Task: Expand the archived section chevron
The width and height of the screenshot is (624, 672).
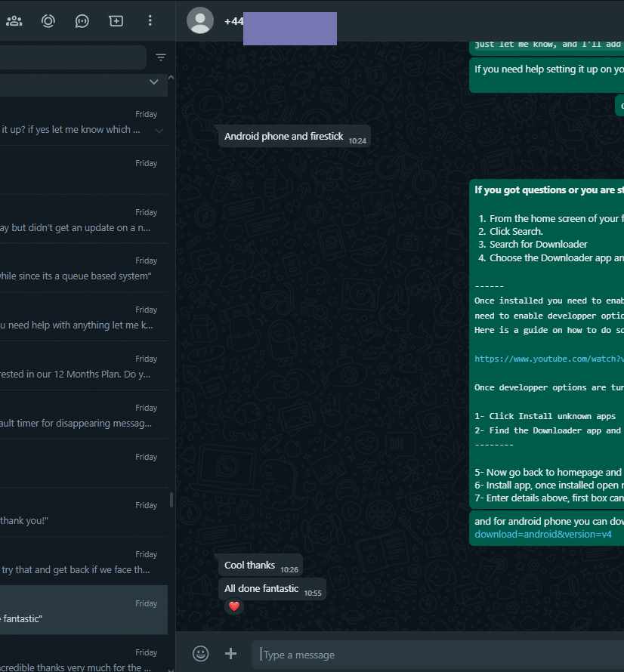Action: point(154,82)
